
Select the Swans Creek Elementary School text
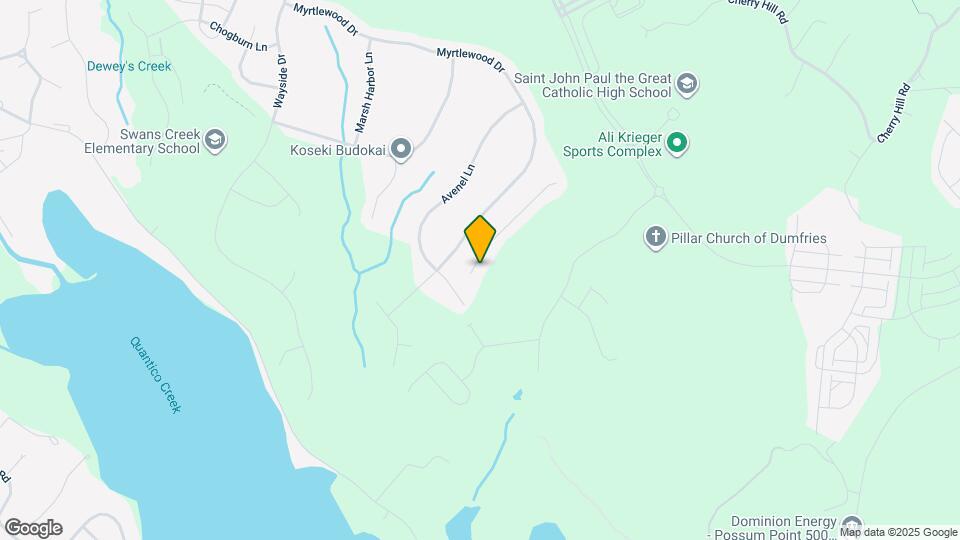pyautogui.click(x=142, y=141)
